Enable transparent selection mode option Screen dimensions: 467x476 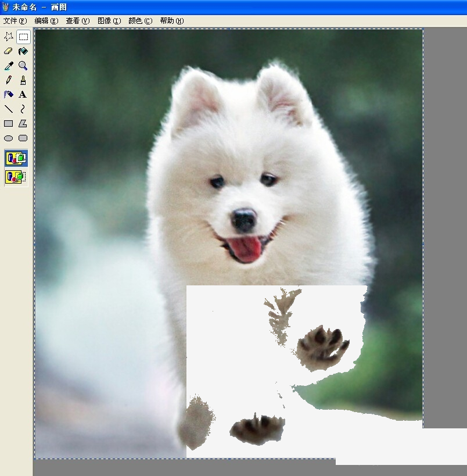16,177
